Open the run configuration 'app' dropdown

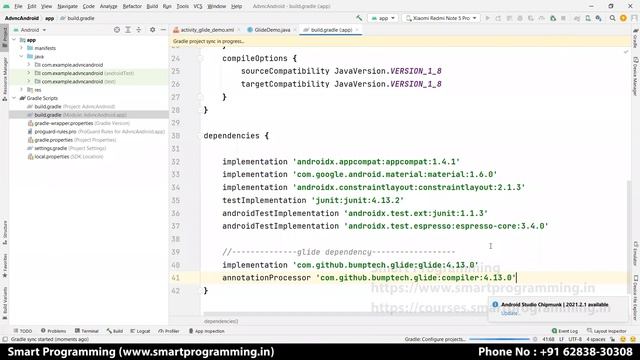click(383, 18)
